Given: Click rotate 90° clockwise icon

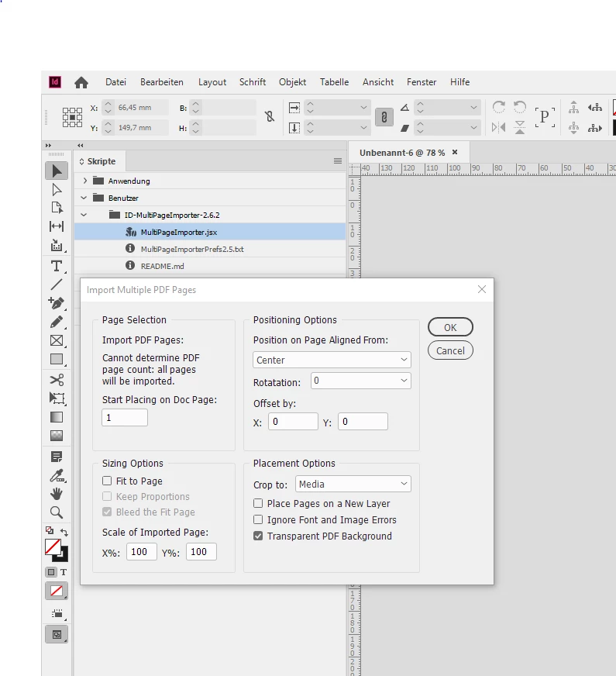Looking at the screenshot, I should (x=498, y=107).
